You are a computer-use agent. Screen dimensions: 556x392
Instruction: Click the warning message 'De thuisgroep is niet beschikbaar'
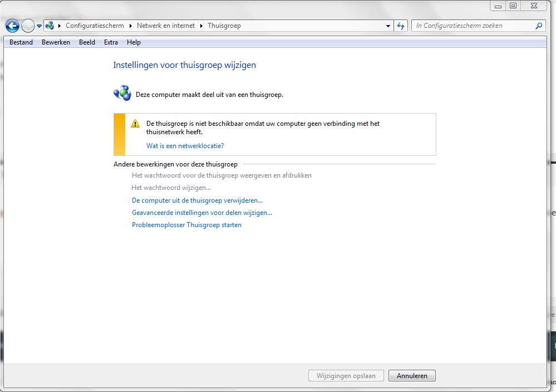coord(263,128)
